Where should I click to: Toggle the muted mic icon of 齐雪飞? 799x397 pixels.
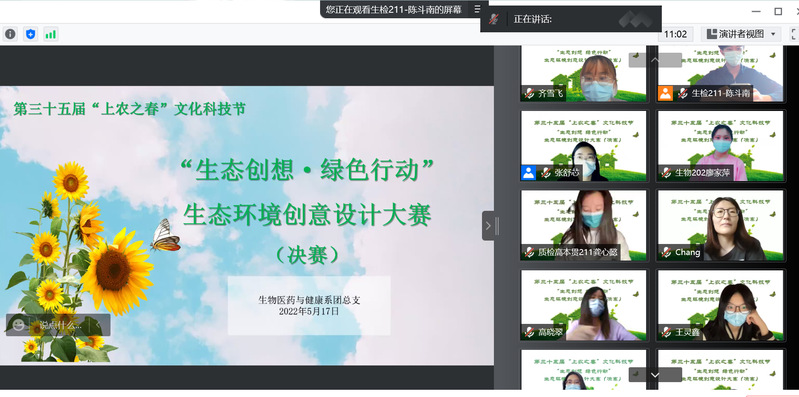coord(530,94)
